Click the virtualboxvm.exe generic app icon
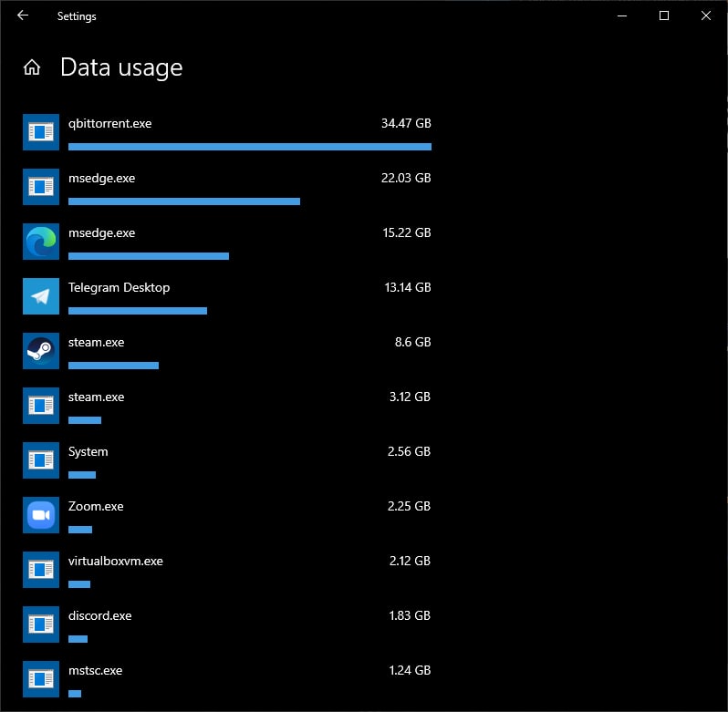The image size is (728, 712). tap(40, 570)
